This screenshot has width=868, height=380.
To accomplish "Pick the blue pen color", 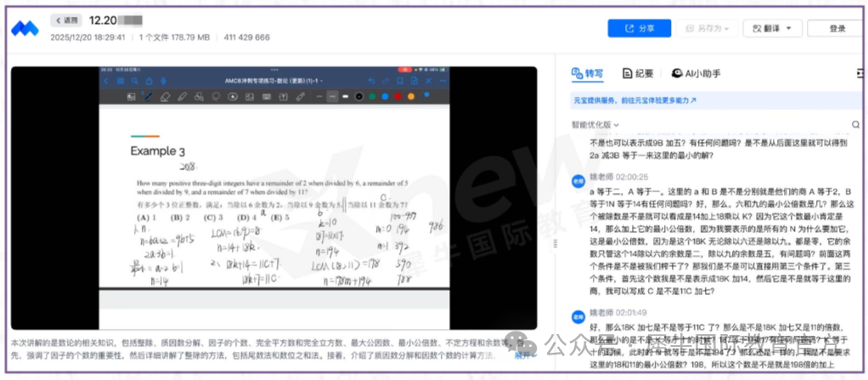I will (x=385, y=96).
